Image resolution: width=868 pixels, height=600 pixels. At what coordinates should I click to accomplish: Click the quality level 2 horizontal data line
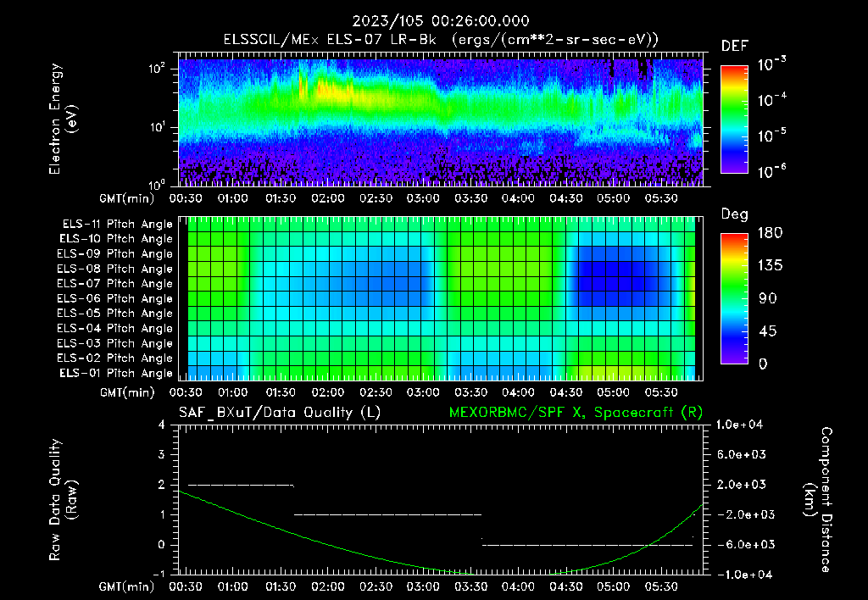tap(242, 486)
